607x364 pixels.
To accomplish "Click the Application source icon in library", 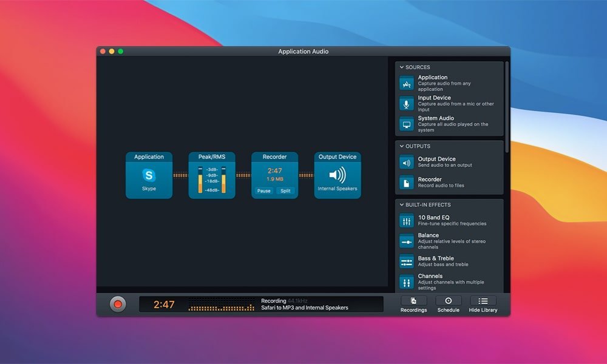I will pos(406,84).
